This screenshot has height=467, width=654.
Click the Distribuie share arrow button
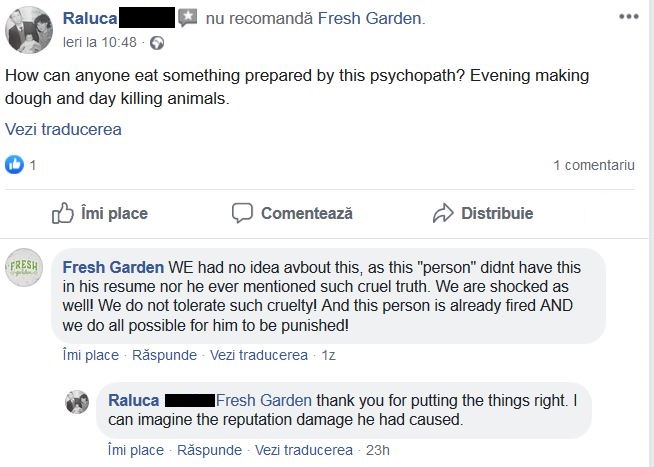coord(482,213)
